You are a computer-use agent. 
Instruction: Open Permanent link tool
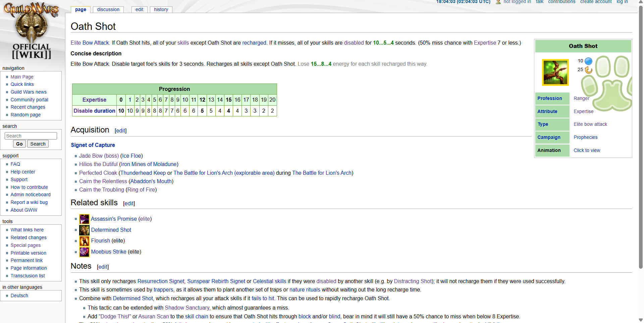pos(26,260)
